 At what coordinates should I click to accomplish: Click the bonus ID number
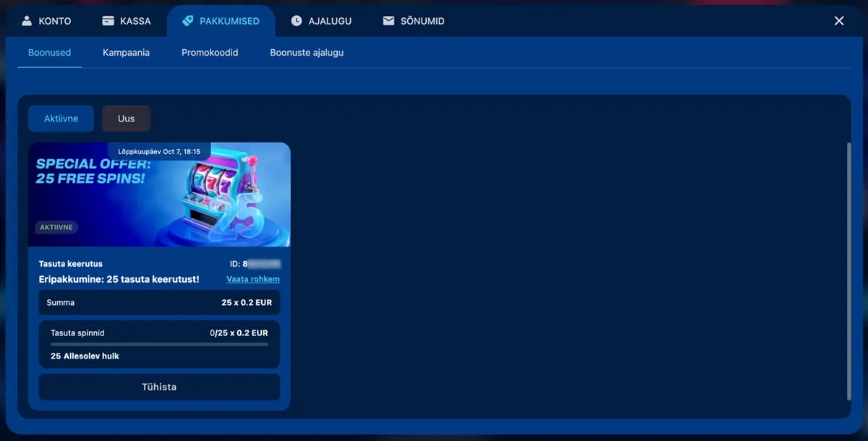click(255, 264)
